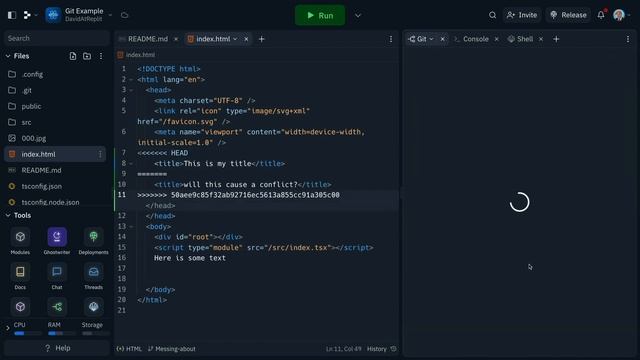The width and height of the screenshot is (640, 360).
Task: Add a new tab in right pane
Action: pyautogui.click(x=556, y=39)
